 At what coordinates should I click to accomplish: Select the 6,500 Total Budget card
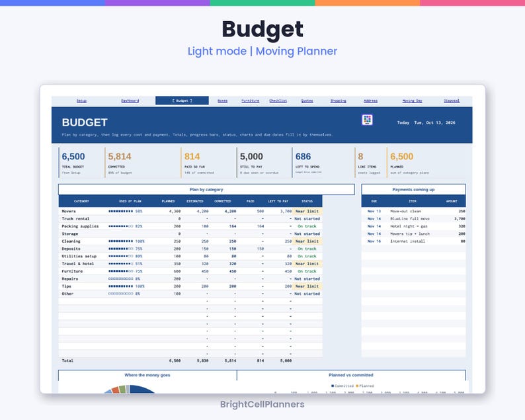81,163
